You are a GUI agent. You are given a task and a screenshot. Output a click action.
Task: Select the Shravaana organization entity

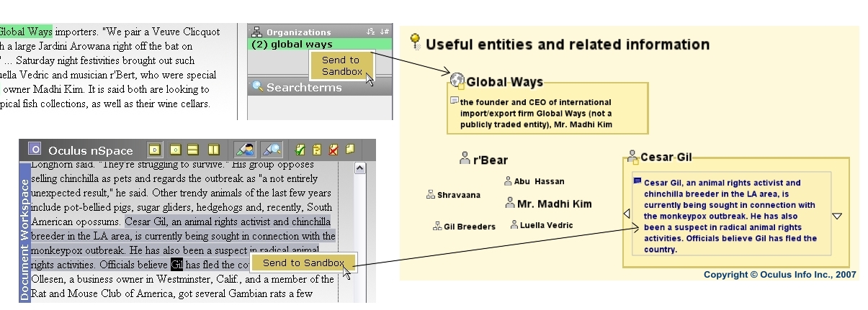(x=458, y=195)
